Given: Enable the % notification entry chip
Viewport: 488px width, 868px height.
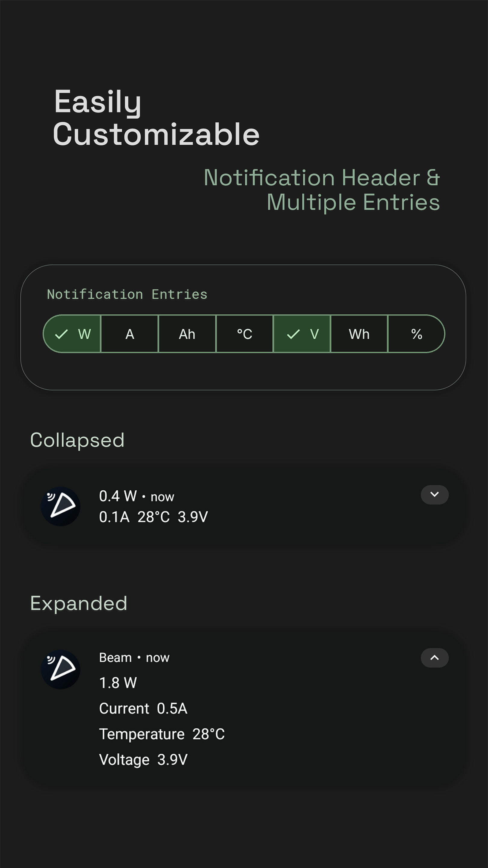Looking at the screenshot, I should tap(417, 334).
